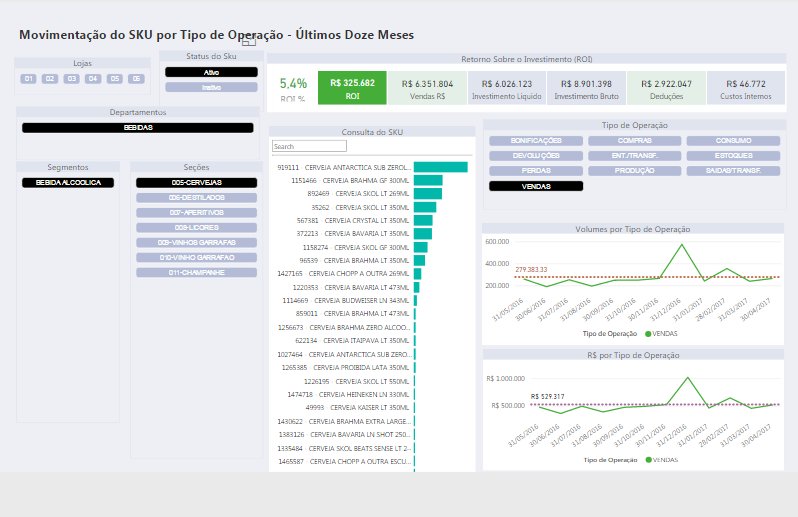Filter by ENT./TRANSF. operation type

(x=635, y=156)
